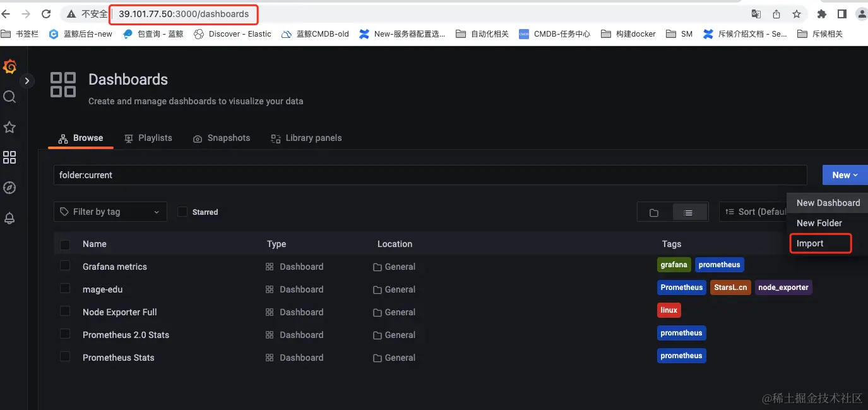The image size is (868, 410).
Task: Bookmark this page with the star icon
Action: pos(797,14)
